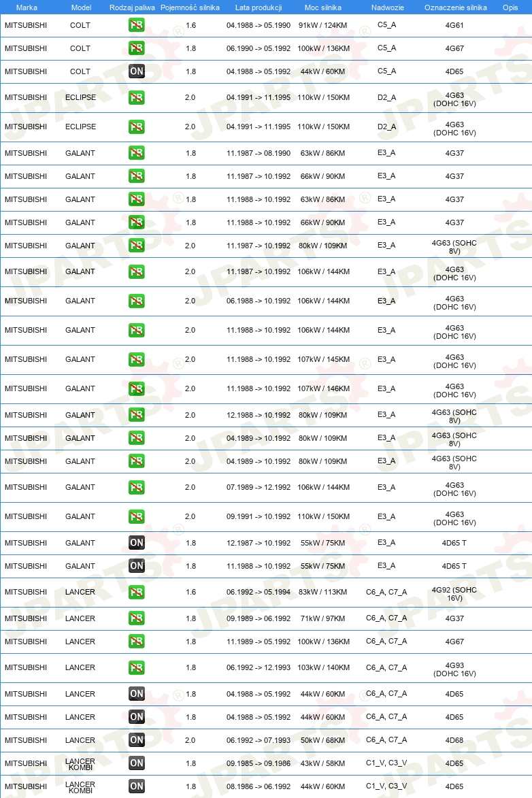Image resolution: width=532 pixels, height=798 pixels.
Task: Click petrol icon for LANCER 103kW / 140KM
Action: [x=137, y=667]
